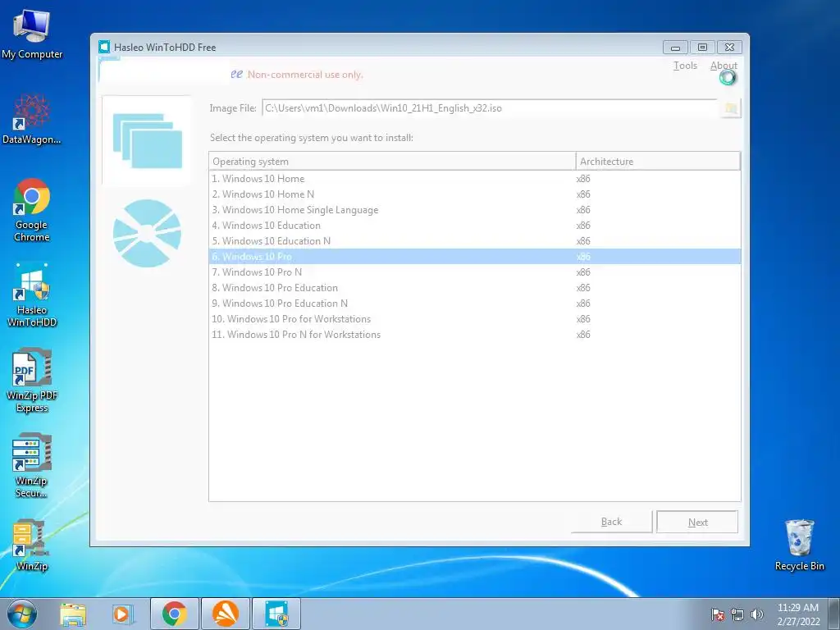Click the Show Desktop strip on the taskbar
This screenshot has height=630, width=840.
(x=834, y=614)
